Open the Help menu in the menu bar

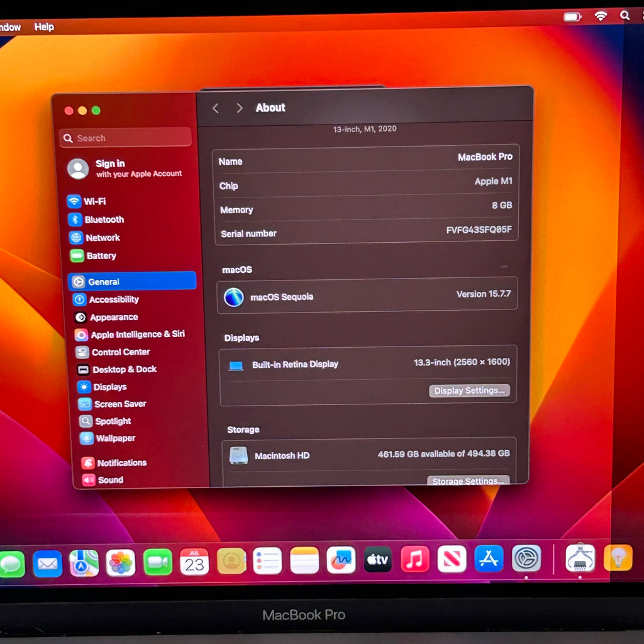[44, 27]
